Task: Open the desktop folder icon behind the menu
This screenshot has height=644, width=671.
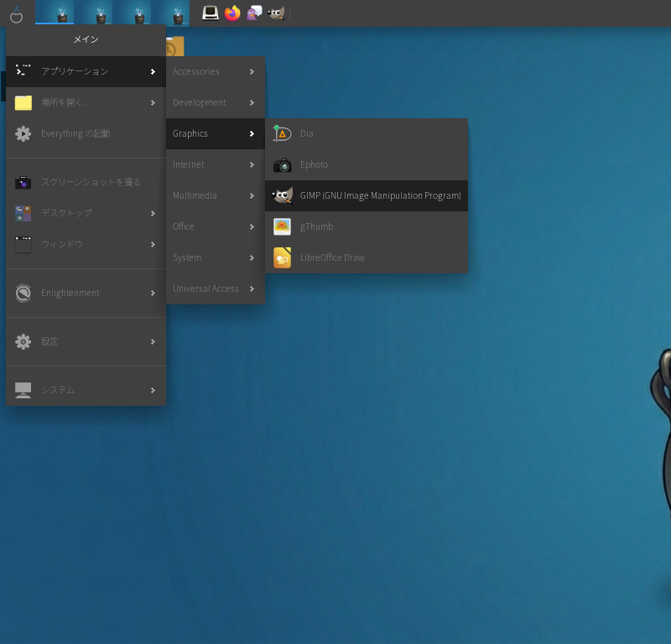Action: tap(174, 46)
